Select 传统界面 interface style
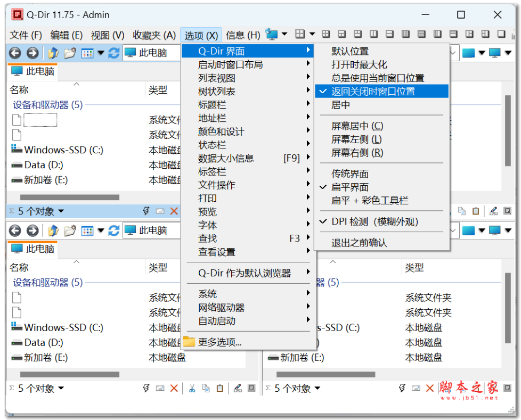This screenshot has height=420, width=521. (x=382, y=174)
